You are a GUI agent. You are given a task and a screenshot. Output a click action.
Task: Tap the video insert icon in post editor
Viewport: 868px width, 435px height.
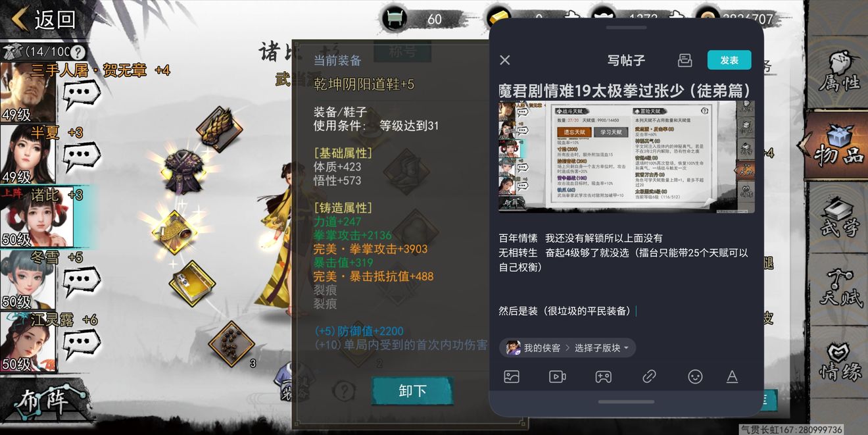click(x=558, y=376)
